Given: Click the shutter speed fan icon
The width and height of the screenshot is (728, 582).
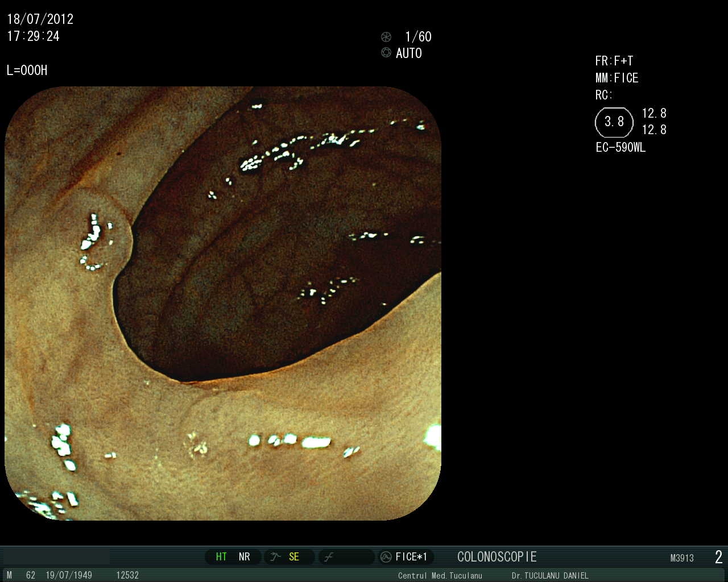Looking at the screenshot, I should click(x=386, y=37).
